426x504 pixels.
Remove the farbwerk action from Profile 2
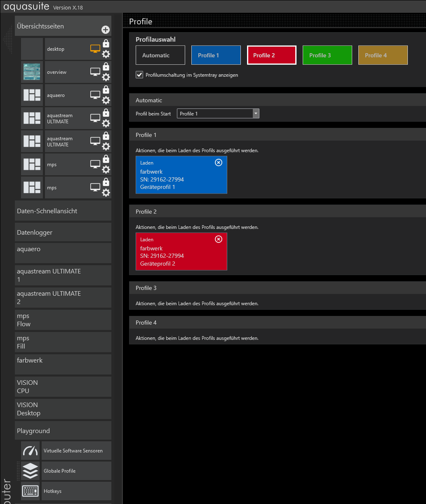(x=219, y=239)
